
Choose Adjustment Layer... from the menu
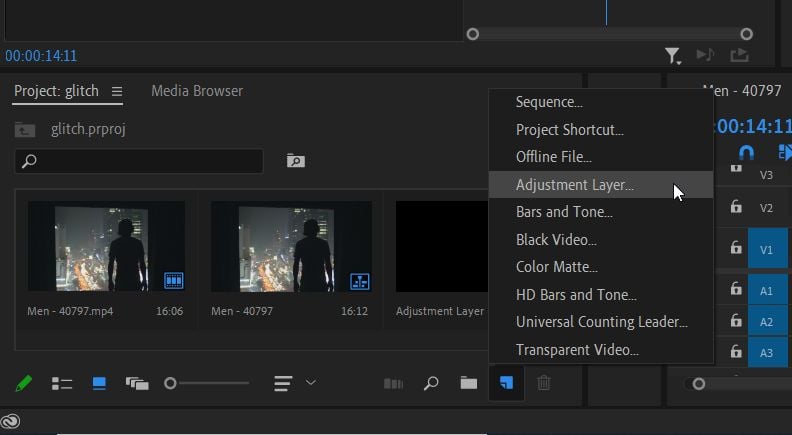pyautogui.click(x=574, y=185)
